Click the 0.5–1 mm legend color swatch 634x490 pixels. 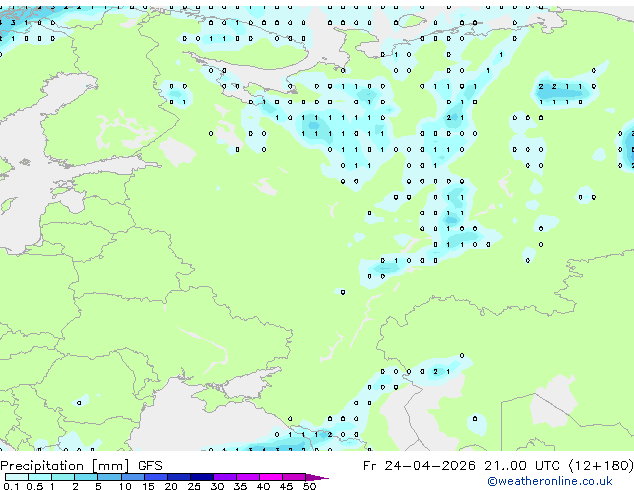tap(40, 477)
